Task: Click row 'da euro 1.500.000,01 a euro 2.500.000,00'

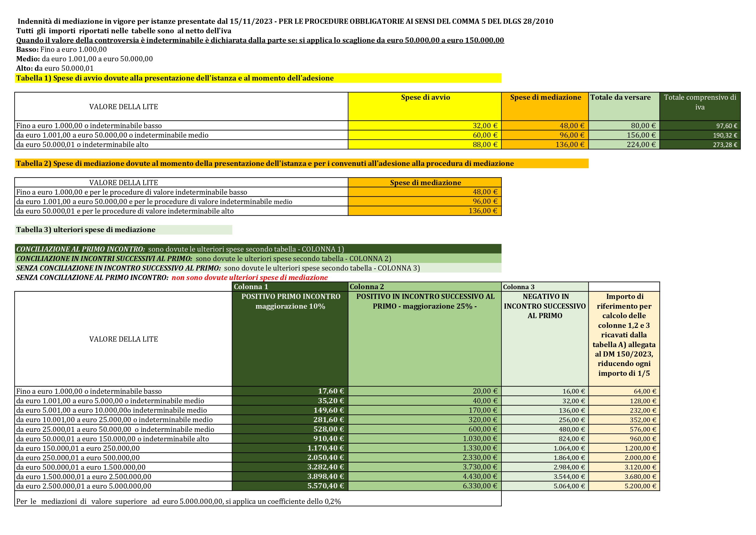Action: (123, 477)
